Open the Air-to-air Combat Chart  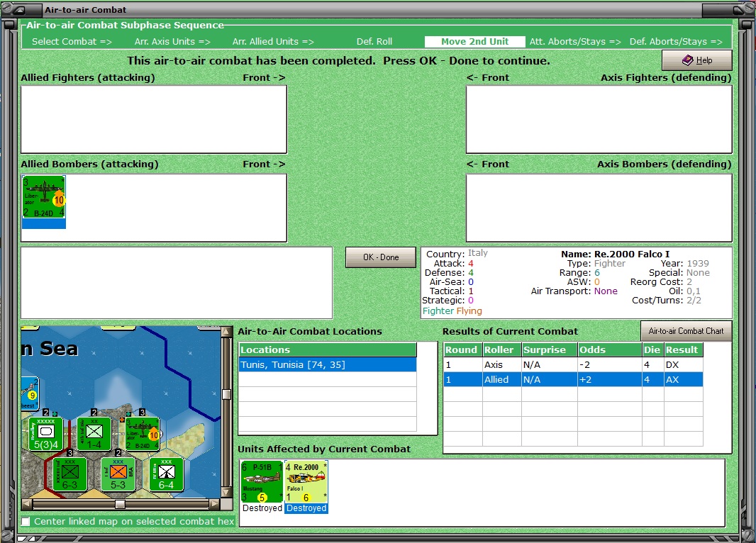pyautogui.click(x=686, y=331)
